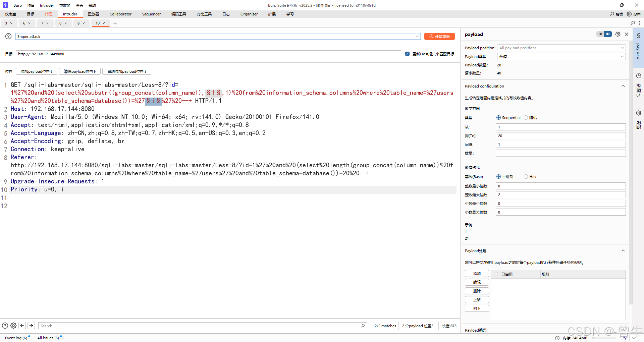This screenshot has width=644, height=342.
Task: Open the attack type help icon
Action: (x=8, y=36)
